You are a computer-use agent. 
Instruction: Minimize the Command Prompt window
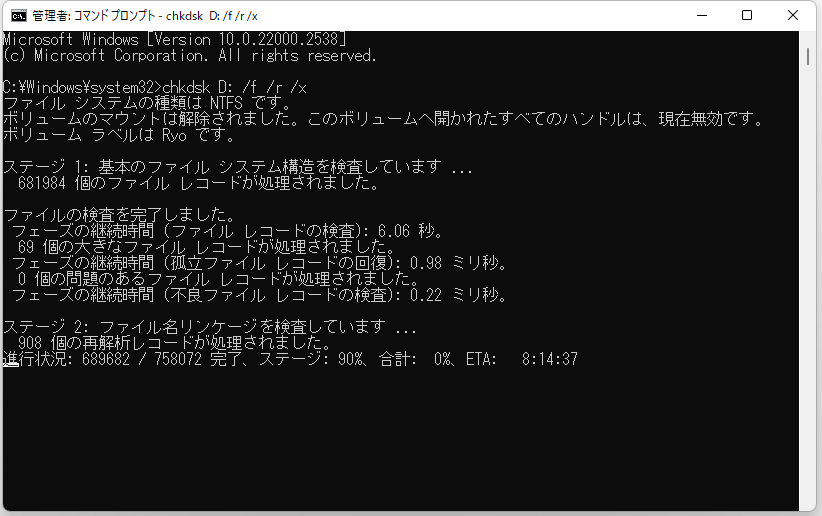[x=702, y=16]
